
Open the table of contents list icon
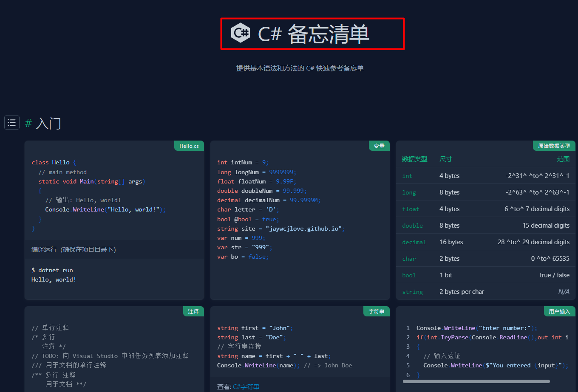12,123
